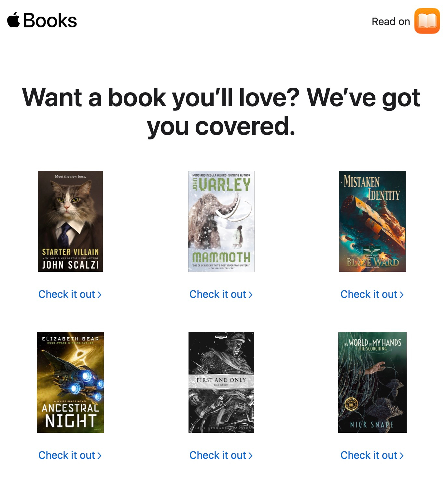Image resolution: width=448 pixels, height=479 pixels.
Task: Click the Apple logo in the header
Action: click(14, 20)
